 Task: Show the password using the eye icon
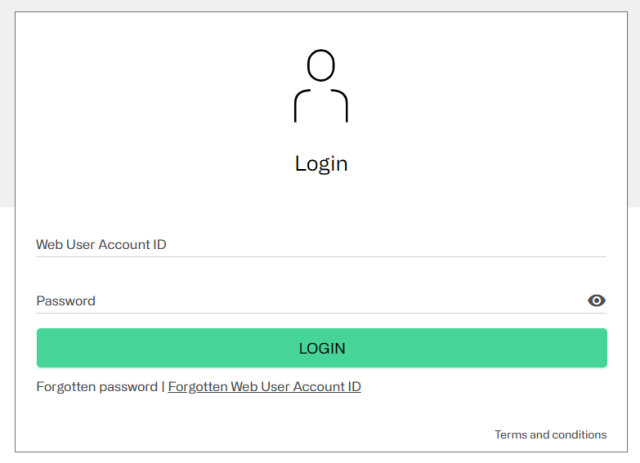click(596, 300)
